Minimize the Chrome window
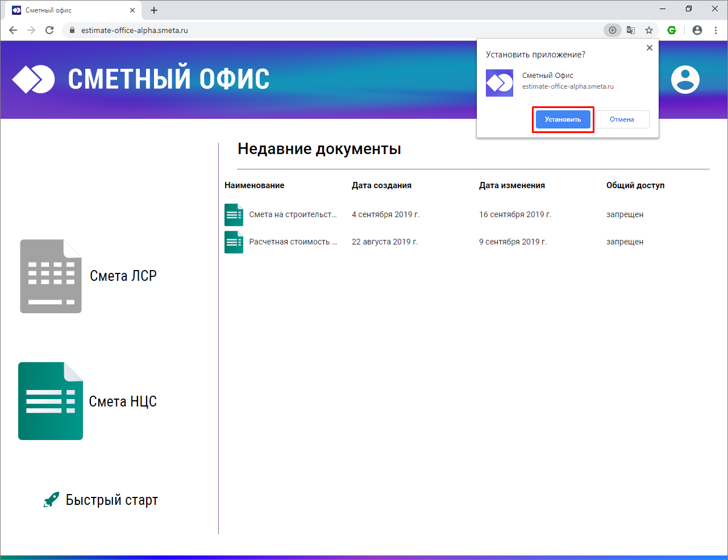 point(663,9)
